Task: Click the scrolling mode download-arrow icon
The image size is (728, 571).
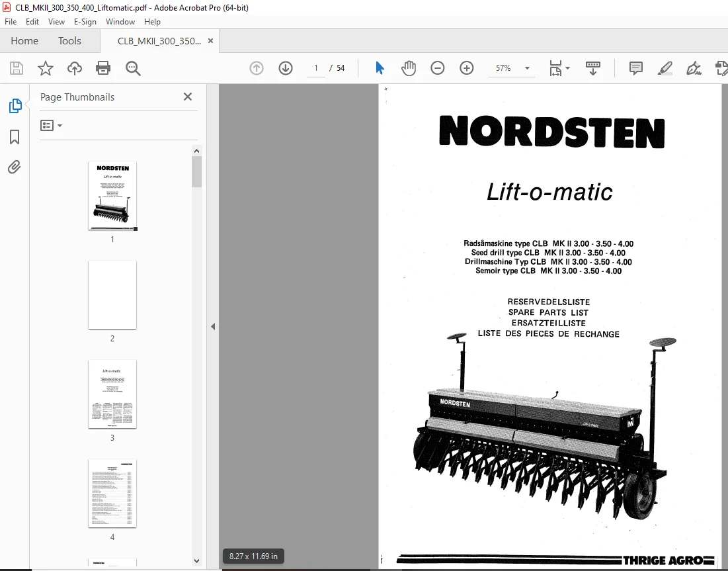Action: 593,68
